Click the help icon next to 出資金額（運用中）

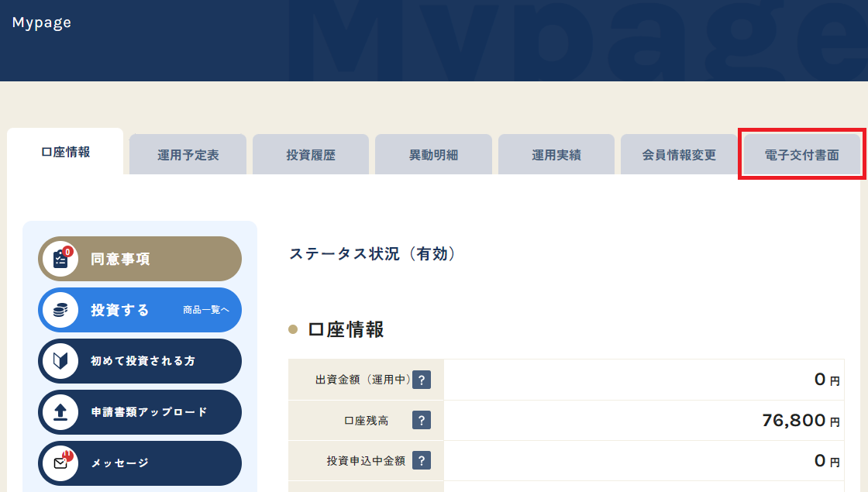(421, 380)
